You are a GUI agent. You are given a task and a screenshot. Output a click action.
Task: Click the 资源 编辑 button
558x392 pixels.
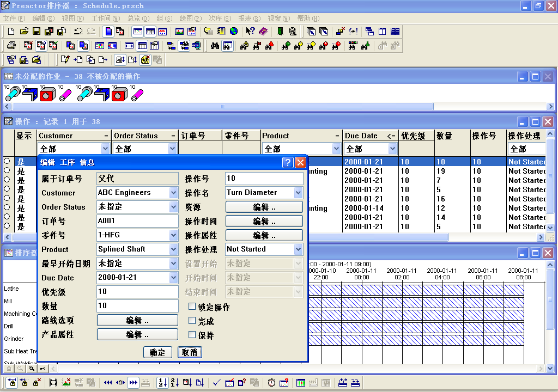pos(264,207)
